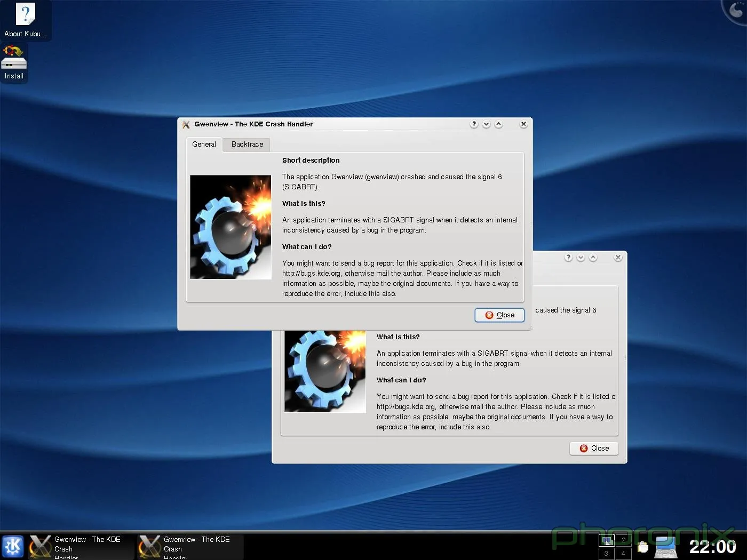Select first Gwenview Crash Handler taskbar entry
Viewport: 747px width, 560px height.
[80, 547]
